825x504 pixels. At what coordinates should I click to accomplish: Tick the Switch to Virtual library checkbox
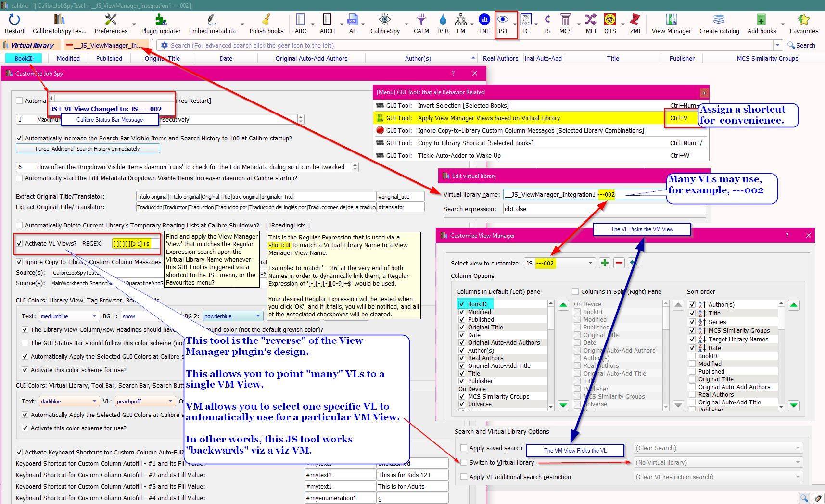[x=464, y=462]
